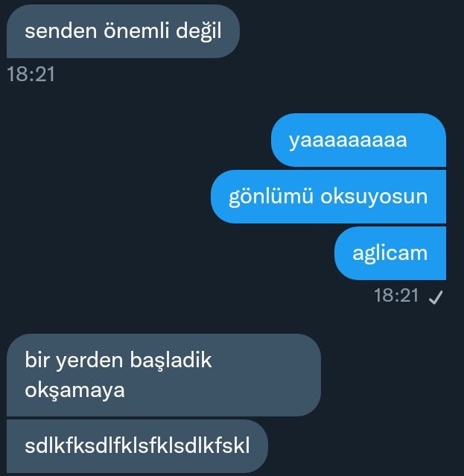Click the 18:21 timestamp beside the checkmark
Image resolution: width=464 pixels, height=476 pixels.
[396, 296]
